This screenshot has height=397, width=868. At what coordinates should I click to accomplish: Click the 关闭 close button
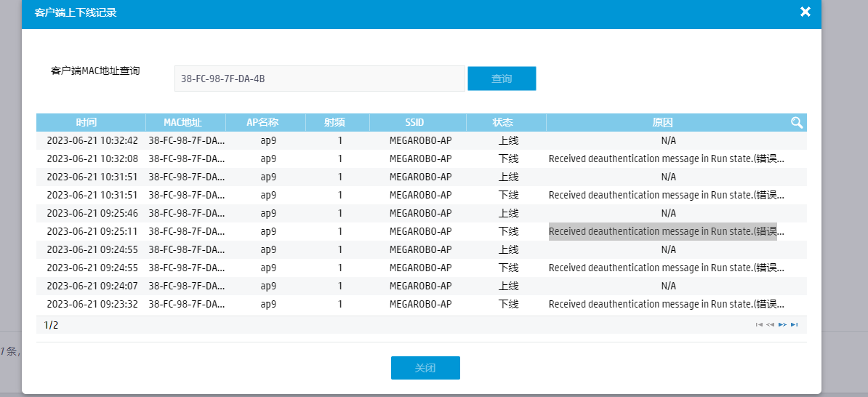tap(425, 368)
